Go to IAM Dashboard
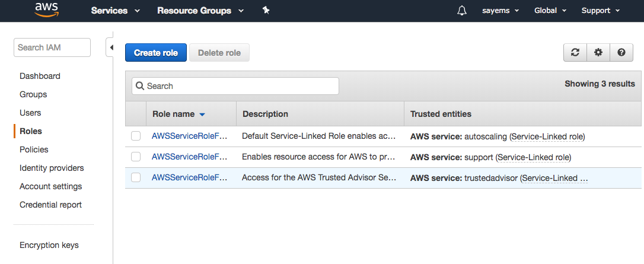This screenshot has height=264, width=644. (x=40, y=76)
